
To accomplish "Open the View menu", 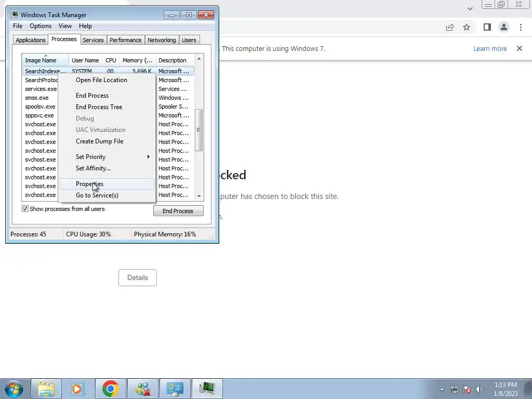I will pos(65,26).
